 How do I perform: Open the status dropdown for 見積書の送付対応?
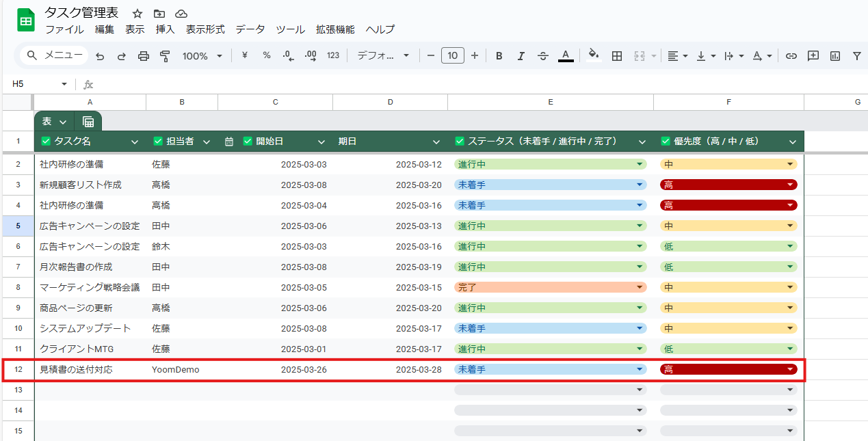[640, 369]
